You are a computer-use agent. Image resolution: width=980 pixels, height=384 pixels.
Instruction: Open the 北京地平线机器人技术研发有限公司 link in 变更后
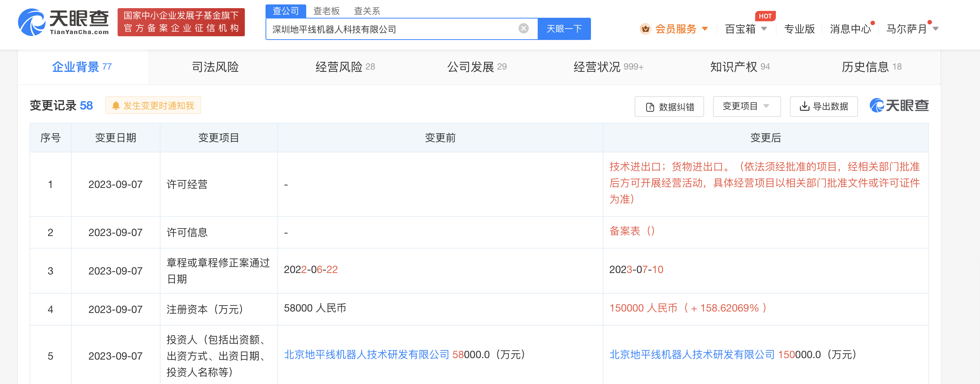click(x=692, y=355)
